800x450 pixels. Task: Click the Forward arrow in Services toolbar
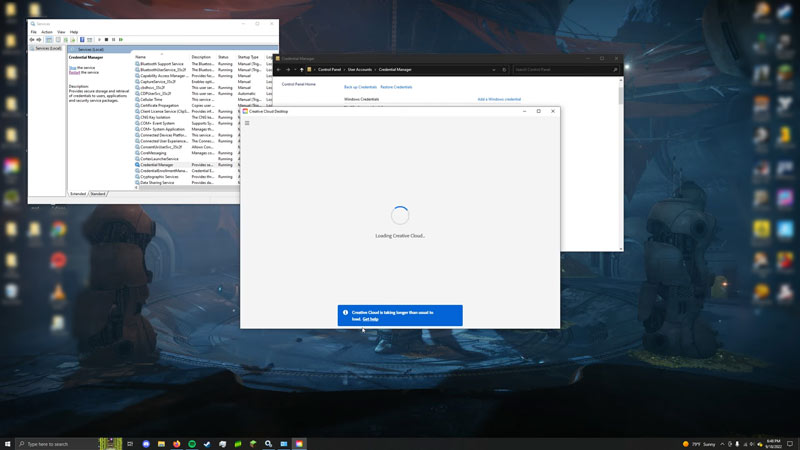click(x=39, y=40)
